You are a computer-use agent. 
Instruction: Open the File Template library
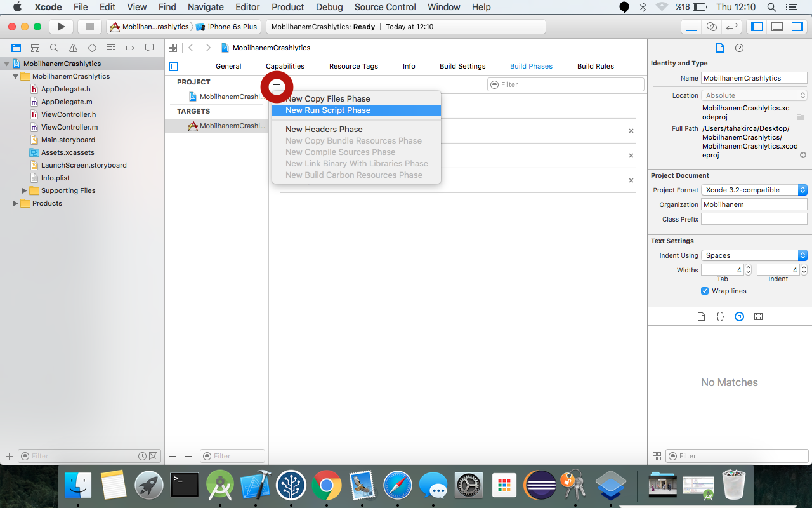coord(701,316)
